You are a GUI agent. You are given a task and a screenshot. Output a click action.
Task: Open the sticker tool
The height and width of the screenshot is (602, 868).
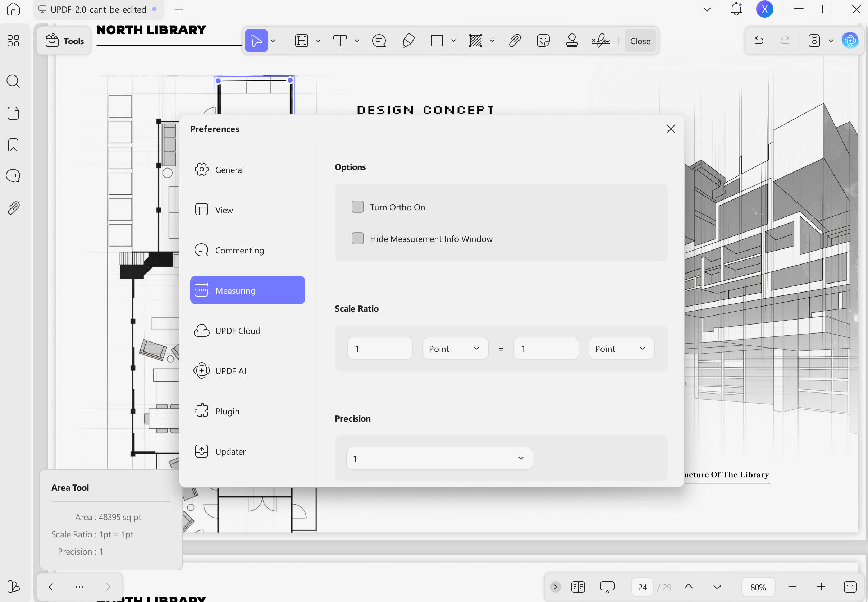tap(543, 41)
